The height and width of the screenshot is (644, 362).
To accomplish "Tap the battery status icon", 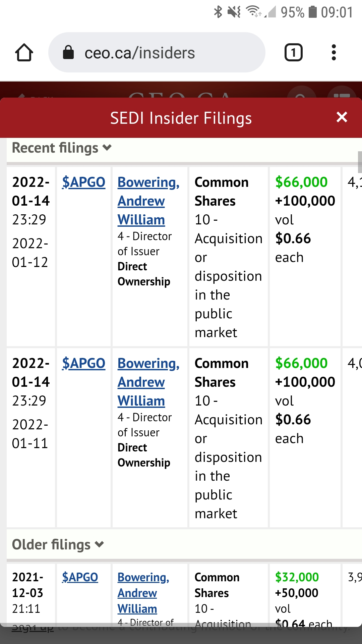I will (312, 12).
